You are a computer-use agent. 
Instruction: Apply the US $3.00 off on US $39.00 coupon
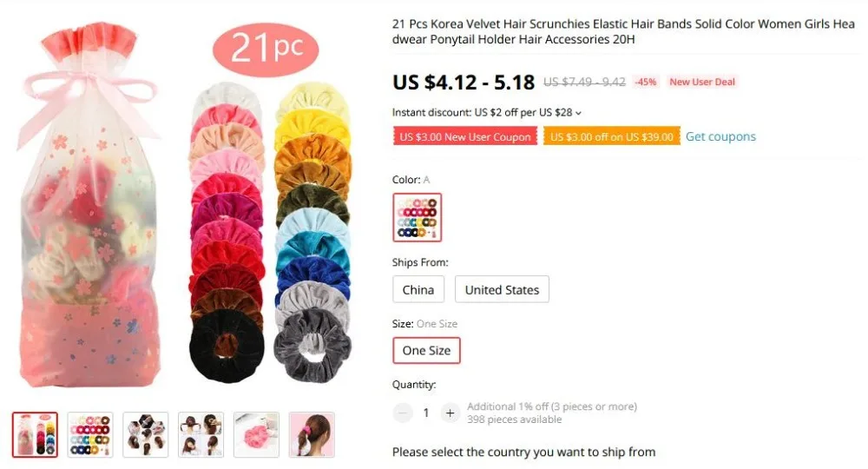point(612,136)
